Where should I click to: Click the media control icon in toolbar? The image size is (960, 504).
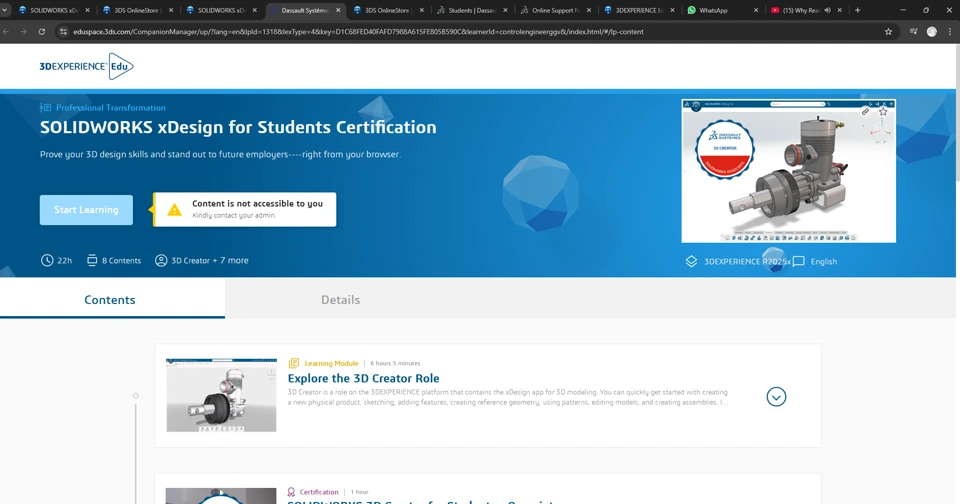913,32
